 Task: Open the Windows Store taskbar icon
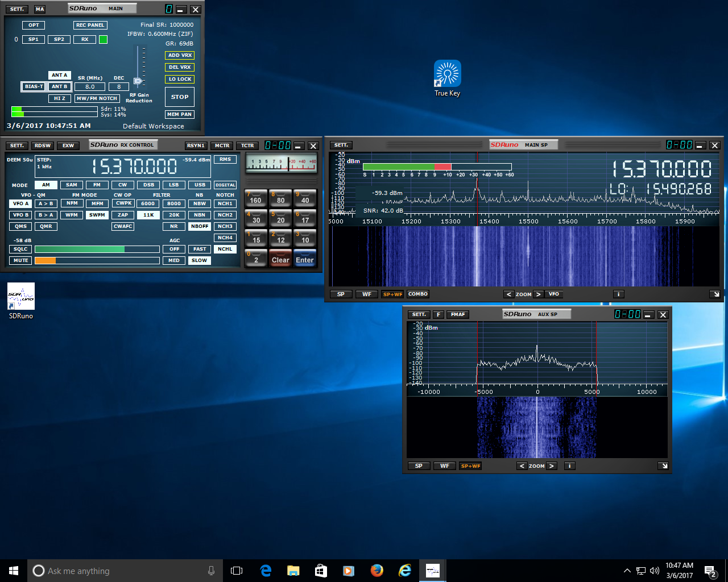tap(321, 571)
